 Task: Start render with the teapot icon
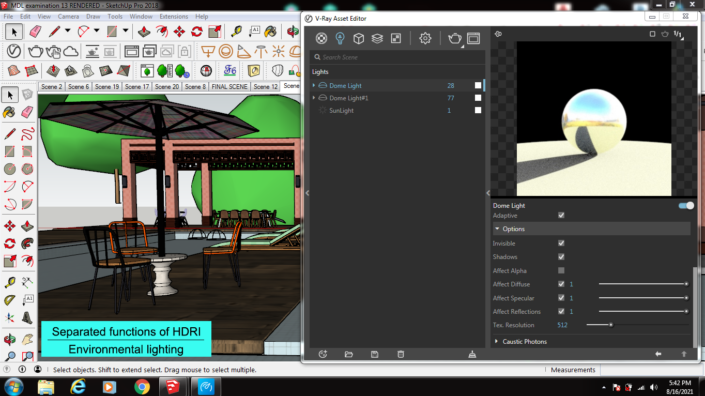454,39
